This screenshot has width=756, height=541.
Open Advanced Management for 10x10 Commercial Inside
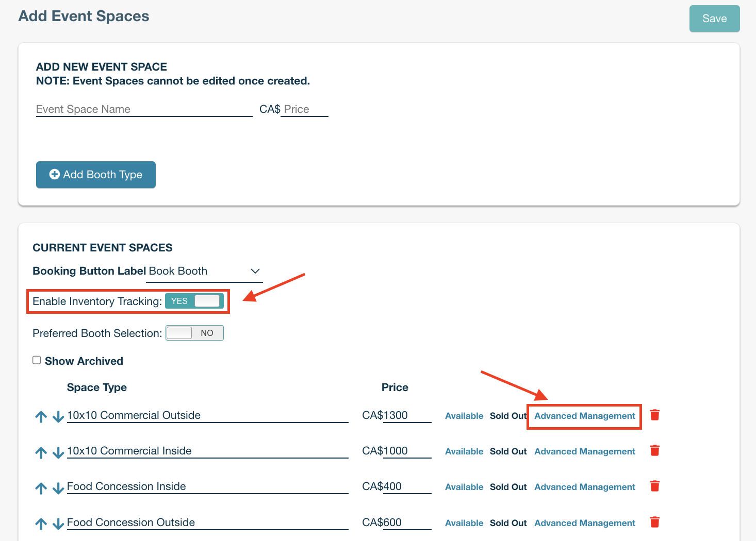pos(585,451)
